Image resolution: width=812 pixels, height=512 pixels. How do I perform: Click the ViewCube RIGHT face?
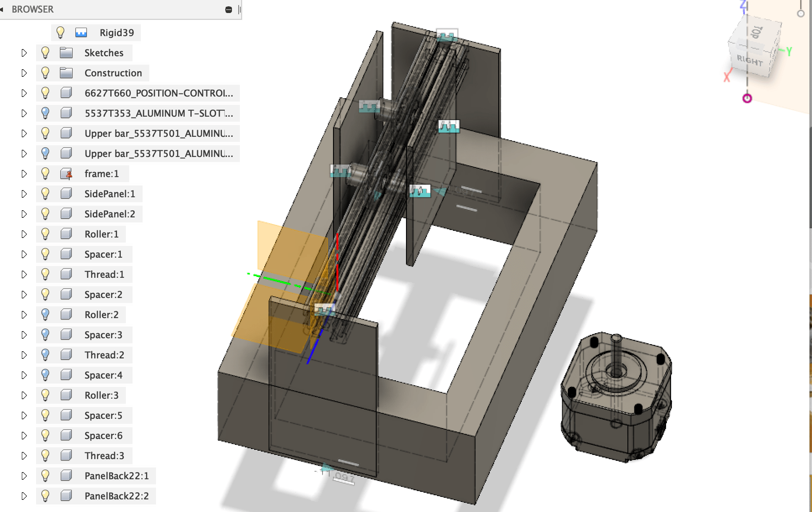tap(750, 61)
